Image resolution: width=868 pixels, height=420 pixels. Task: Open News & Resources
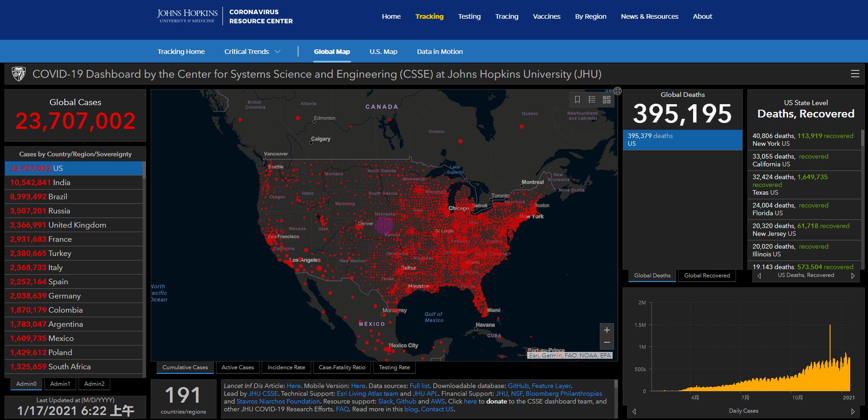650,16
